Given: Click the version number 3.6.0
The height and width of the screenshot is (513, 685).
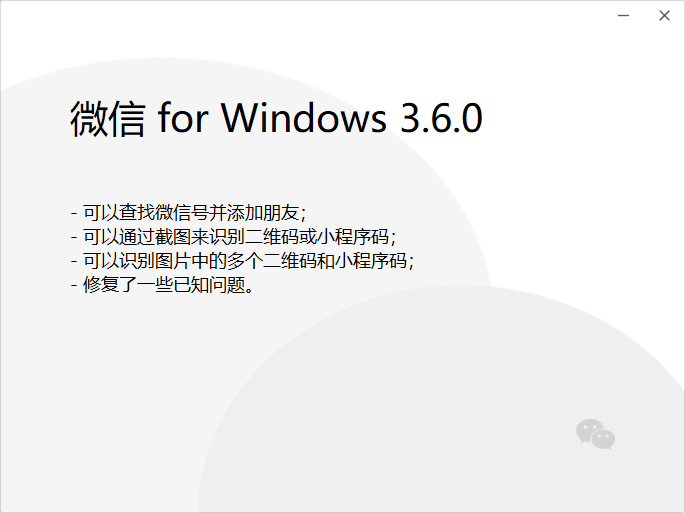Looking at the screenshot, I should pyautogui.click(x=442, y=118).
